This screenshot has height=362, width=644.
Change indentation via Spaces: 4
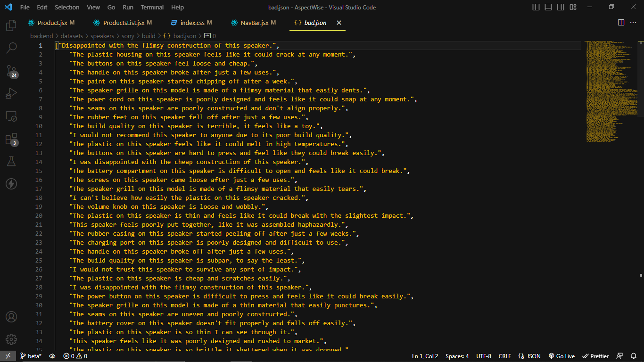pos(457,356)
